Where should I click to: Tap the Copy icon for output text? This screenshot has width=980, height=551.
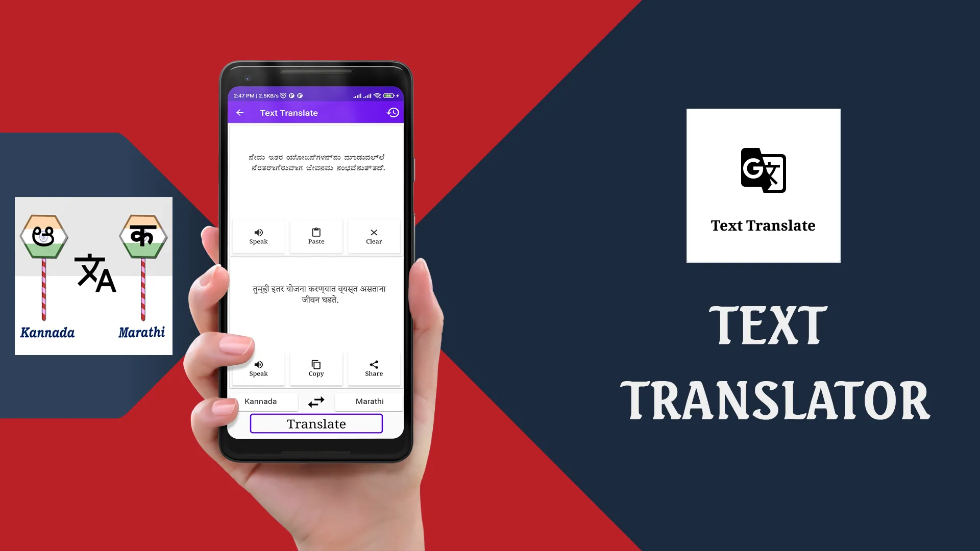[x=315, y=365]
